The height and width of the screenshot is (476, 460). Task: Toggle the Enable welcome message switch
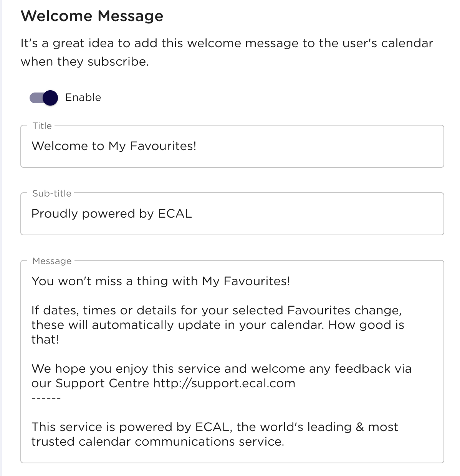click(x=44, y=98)
